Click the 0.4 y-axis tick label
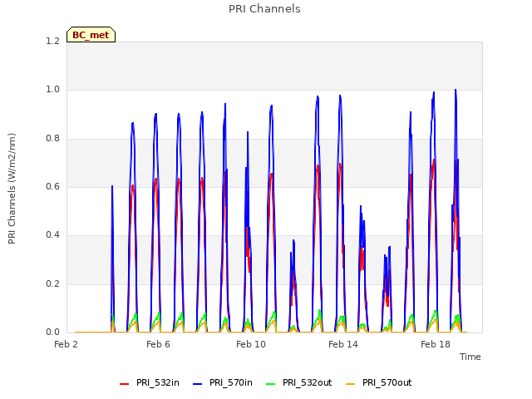Viewport: 532px width, 399px height. tap(52, 235)
